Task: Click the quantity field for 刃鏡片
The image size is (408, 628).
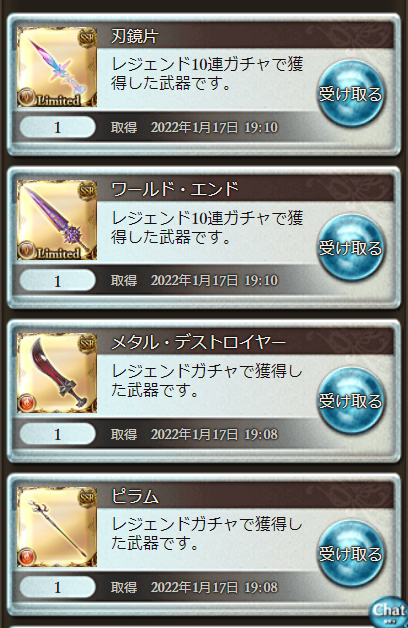Action: coord(58,127)
